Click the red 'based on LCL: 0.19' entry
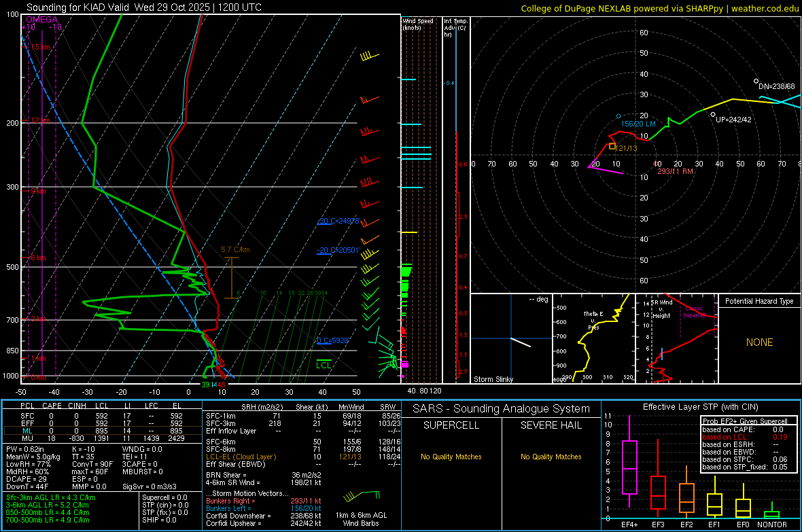Screen dimensions: 802x532 tap(745, 437)
